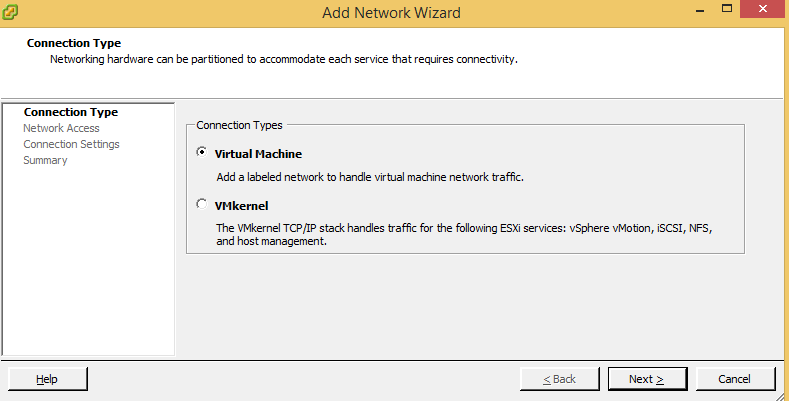Click the vSphere icon in the title bar
The width and height of the screenshot is (789, 401).
[x=13, y=13]
